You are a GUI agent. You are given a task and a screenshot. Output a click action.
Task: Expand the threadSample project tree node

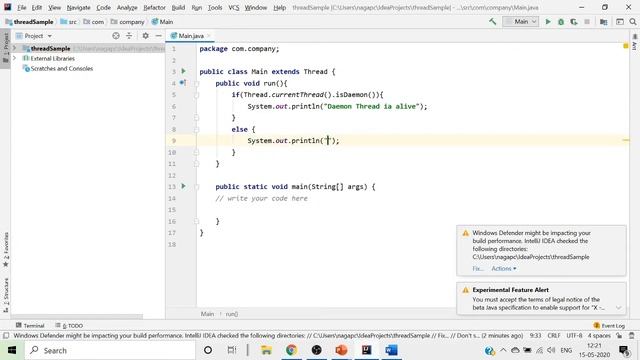15,48
